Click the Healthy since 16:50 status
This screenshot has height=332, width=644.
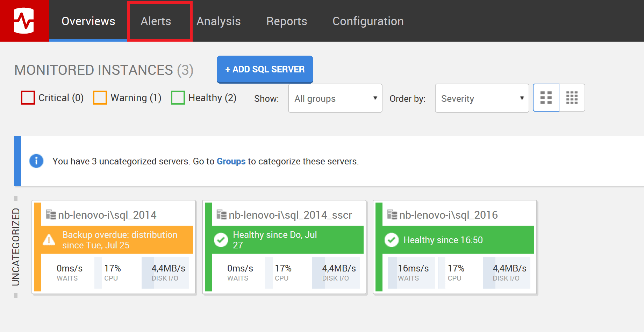click(x=458, y=240)
